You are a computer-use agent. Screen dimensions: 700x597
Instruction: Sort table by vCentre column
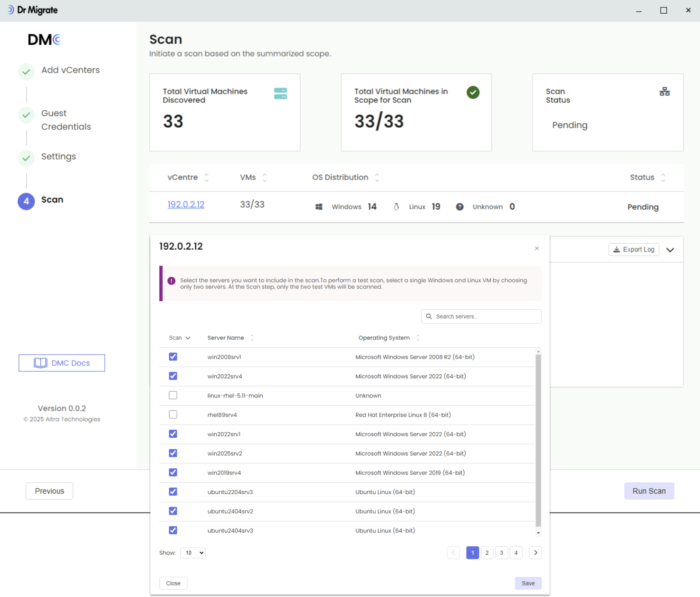point(206,178)
